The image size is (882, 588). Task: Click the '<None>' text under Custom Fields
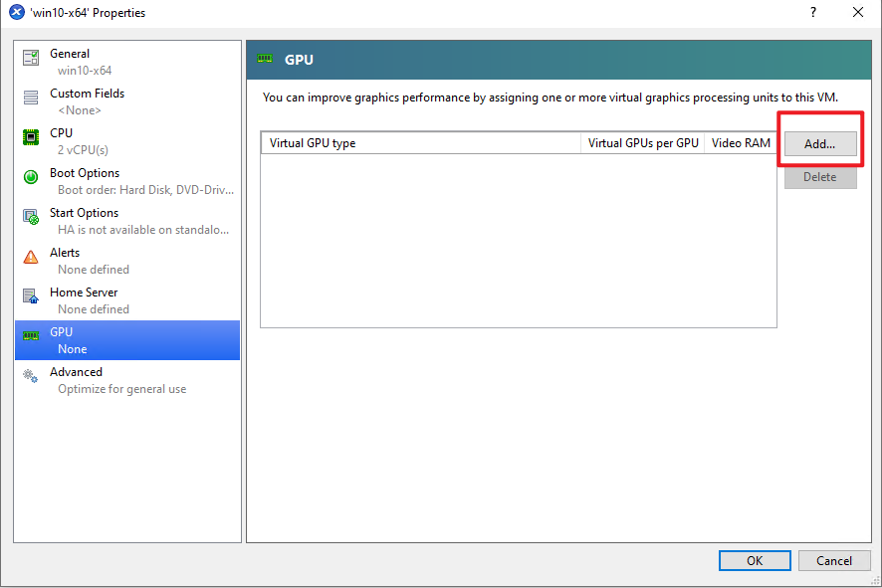click(x=80, y=110)
